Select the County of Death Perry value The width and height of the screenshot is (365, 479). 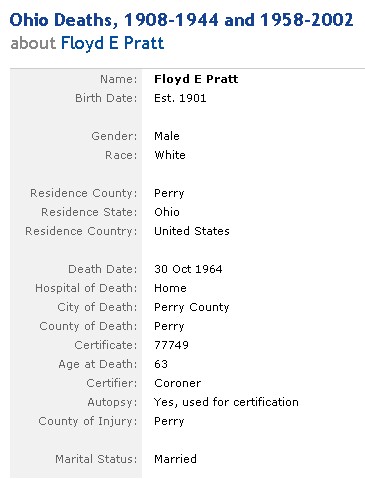click(169, 326)
